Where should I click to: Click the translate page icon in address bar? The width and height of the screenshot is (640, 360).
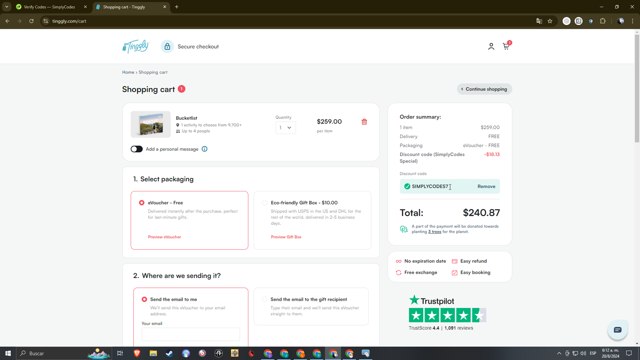(539, 21)
